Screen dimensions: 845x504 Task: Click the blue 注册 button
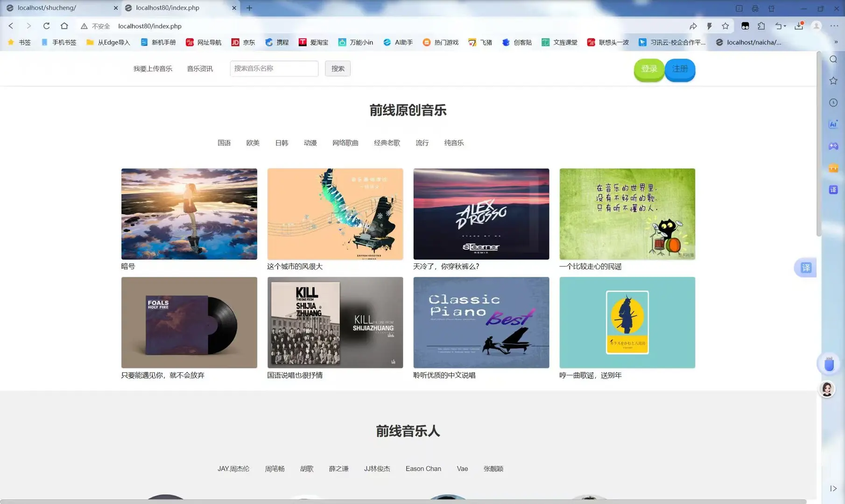pos(680,69)
